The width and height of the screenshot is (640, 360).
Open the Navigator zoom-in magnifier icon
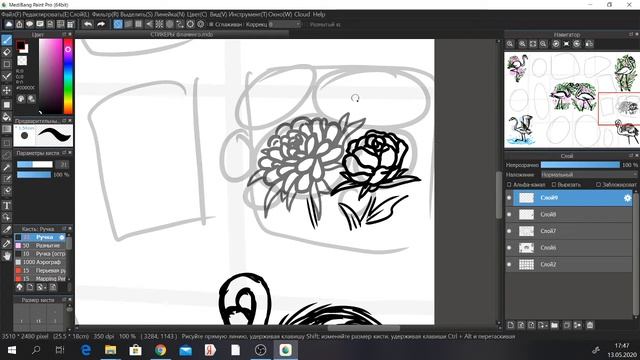click(x=522, y=44)
